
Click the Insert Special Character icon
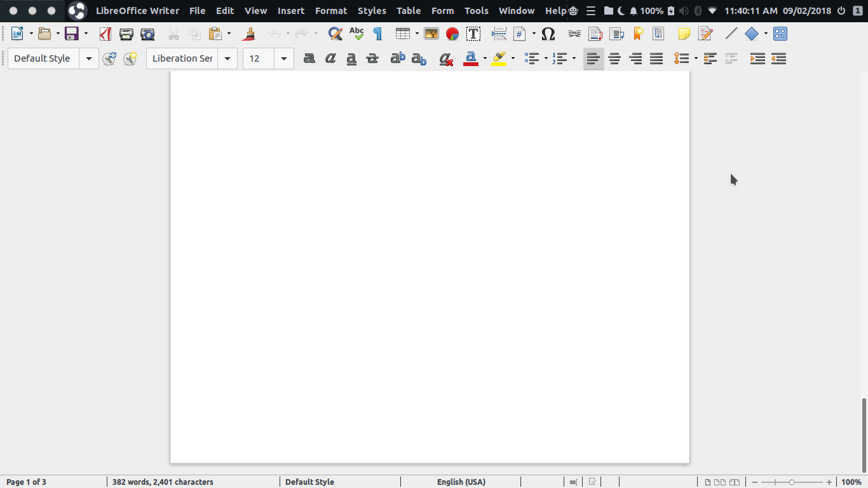(548, 34)
